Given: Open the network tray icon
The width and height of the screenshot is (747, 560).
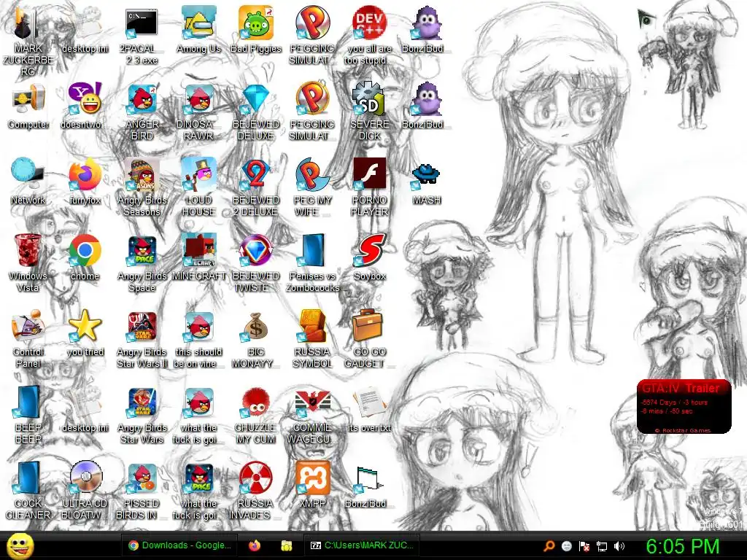Looking at the screenshot, I should (x=602, y=546).
